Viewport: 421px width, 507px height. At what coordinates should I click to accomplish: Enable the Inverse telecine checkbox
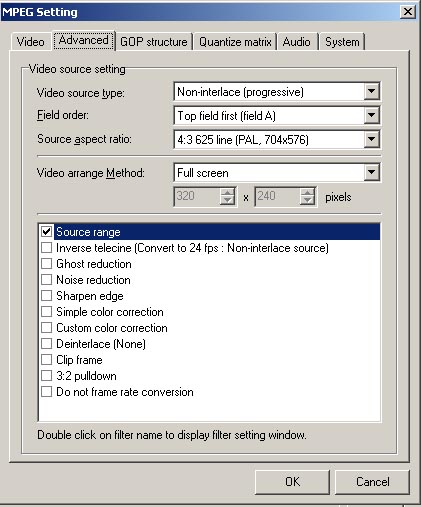click(x=46, y=248)
